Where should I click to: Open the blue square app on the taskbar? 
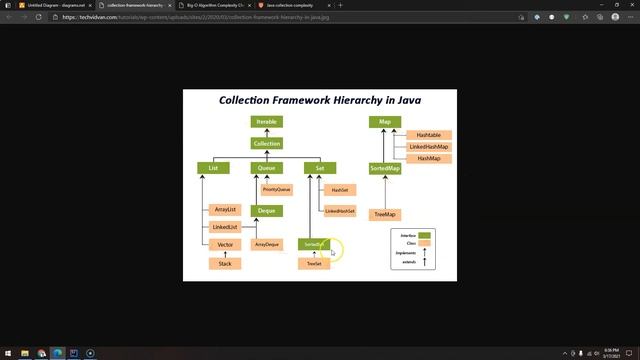pos(73,353)
